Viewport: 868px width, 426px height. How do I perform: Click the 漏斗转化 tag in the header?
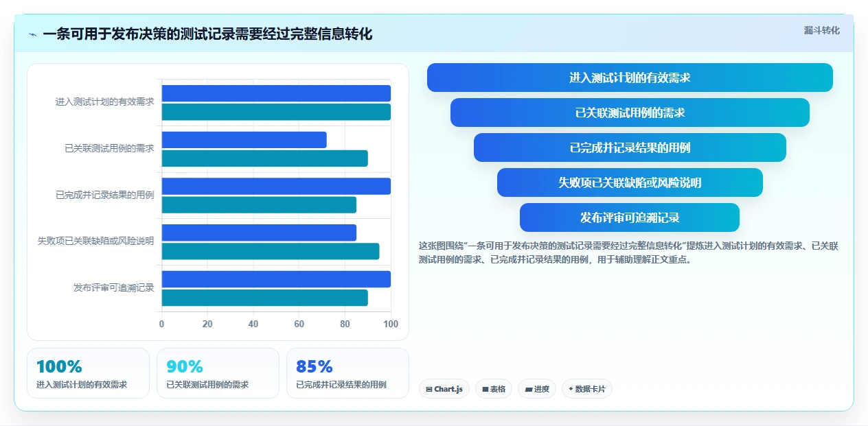[x=822, y=30]
